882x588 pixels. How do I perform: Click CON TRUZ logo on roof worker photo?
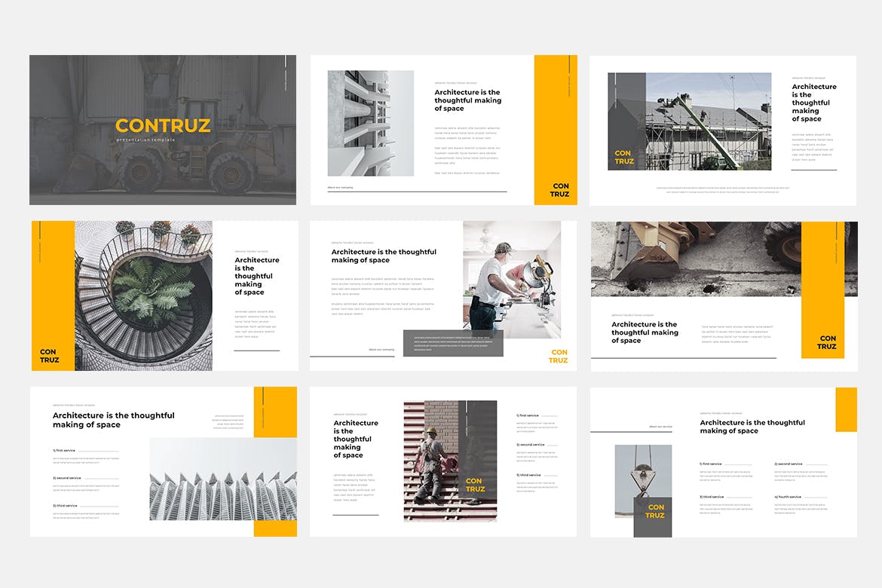(x=475, y=485)
